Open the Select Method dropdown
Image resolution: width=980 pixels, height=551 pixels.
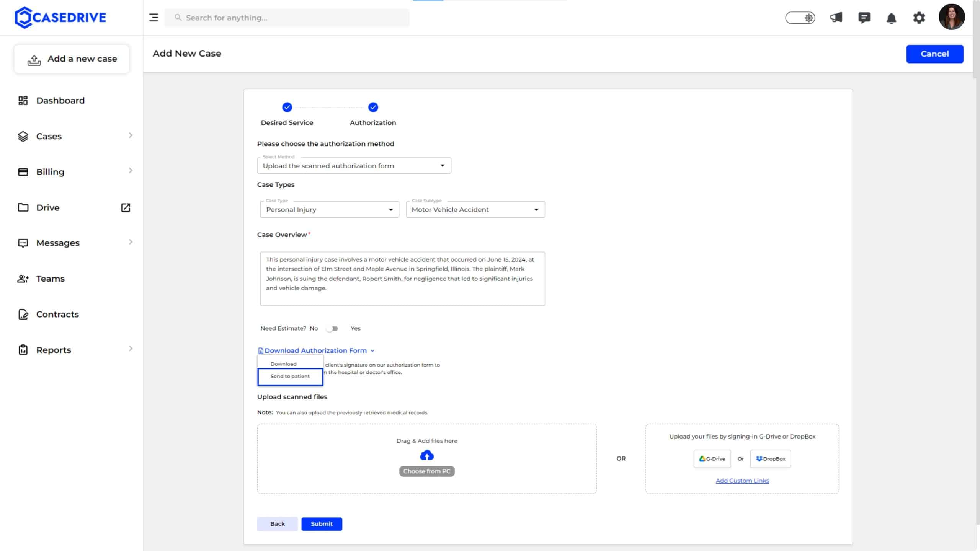point(354,166)
